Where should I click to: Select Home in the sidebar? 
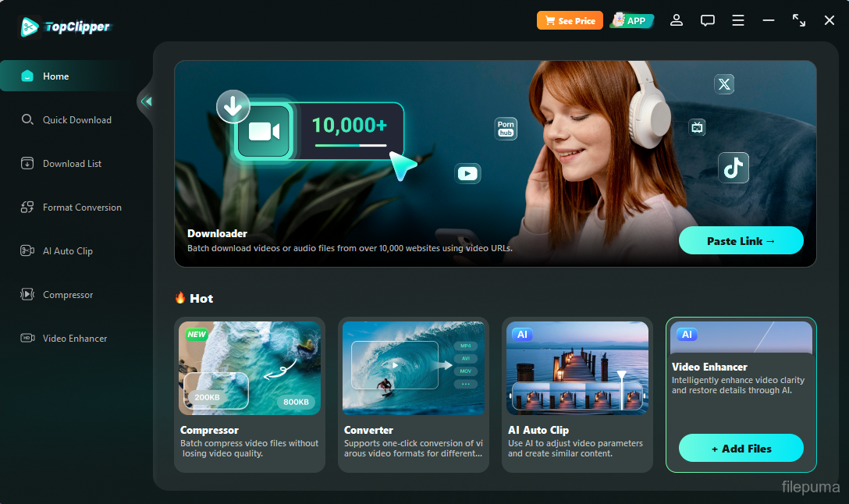click(56, 76)
